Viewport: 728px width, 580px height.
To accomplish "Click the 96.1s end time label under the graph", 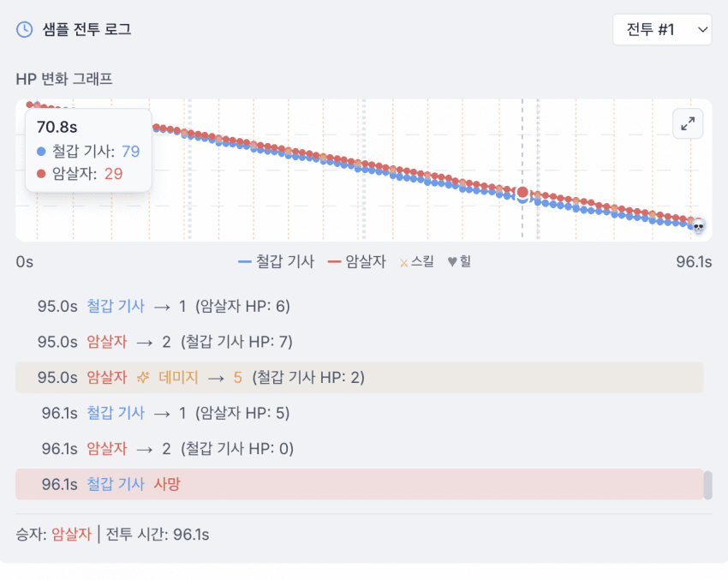I will tap(694, 261).
